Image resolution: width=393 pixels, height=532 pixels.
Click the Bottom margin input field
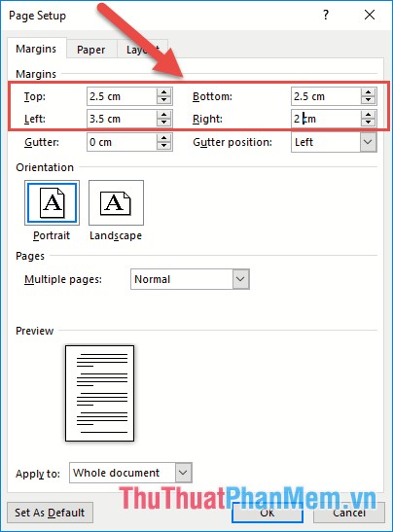(x=326, y=96)
